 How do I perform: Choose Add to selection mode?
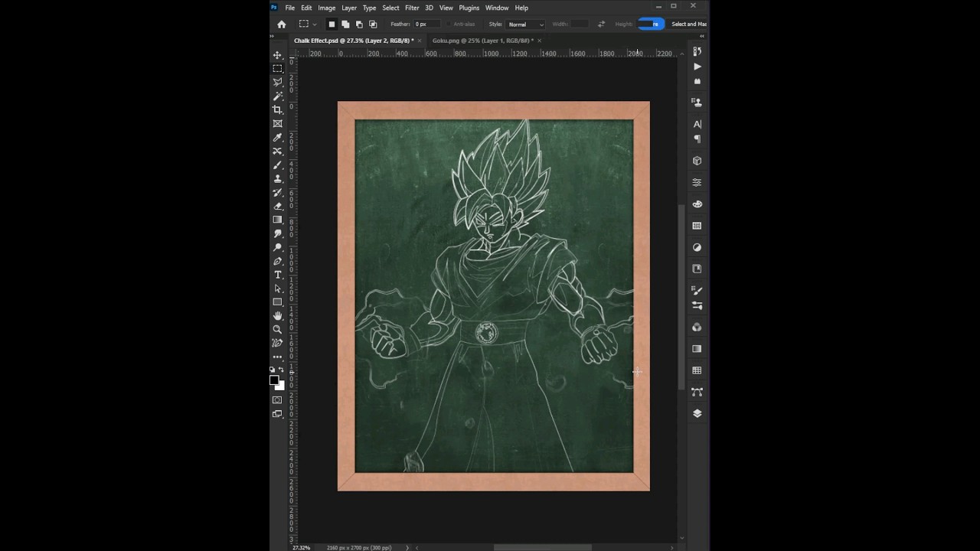(x=345, y=24)
